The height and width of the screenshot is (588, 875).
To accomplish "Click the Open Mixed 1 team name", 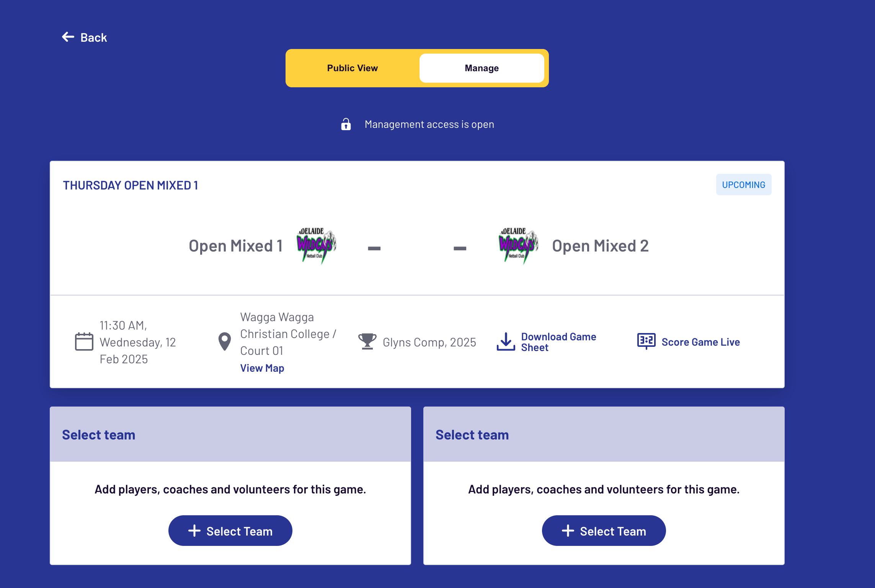I will (x=236, y=246).
